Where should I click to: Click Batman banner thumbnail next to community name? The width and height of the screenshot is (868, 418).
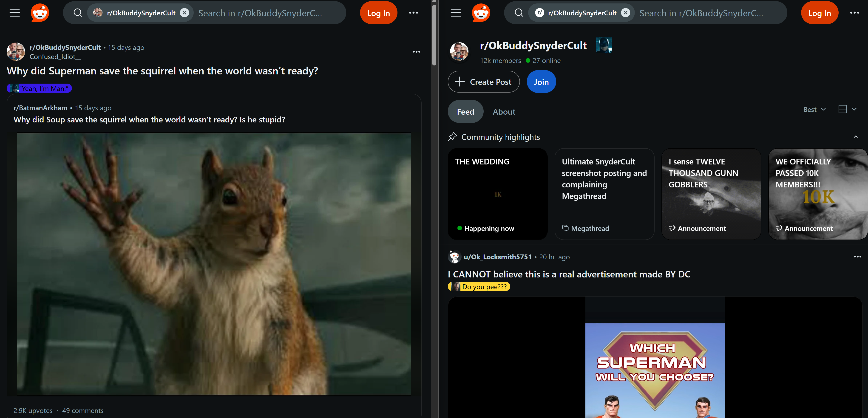click(x=604, y=45)
